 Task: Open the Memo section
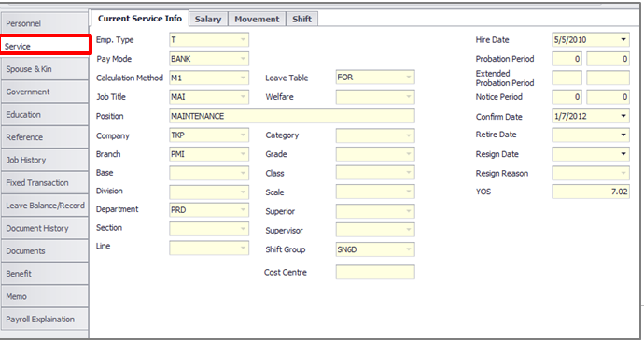(x=45, y=296)
